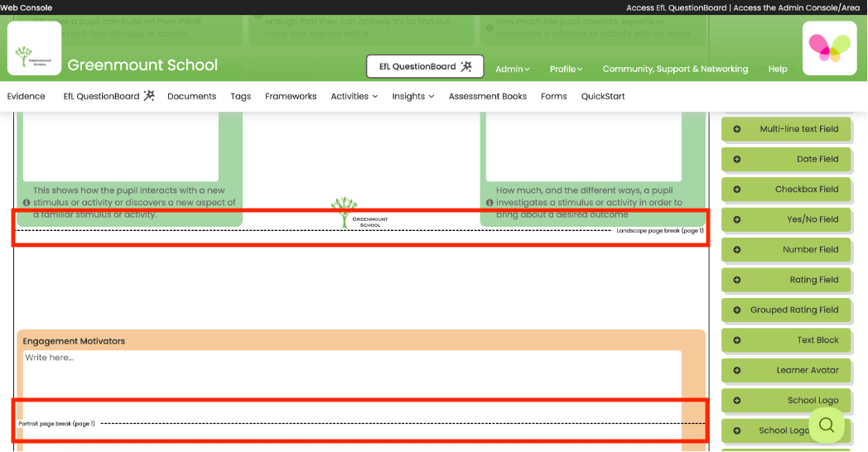Click the 'Landscape page break (page 1)' label
This screenshot has height=452, width=868.
pyautogui.click(x=660, y=231)
